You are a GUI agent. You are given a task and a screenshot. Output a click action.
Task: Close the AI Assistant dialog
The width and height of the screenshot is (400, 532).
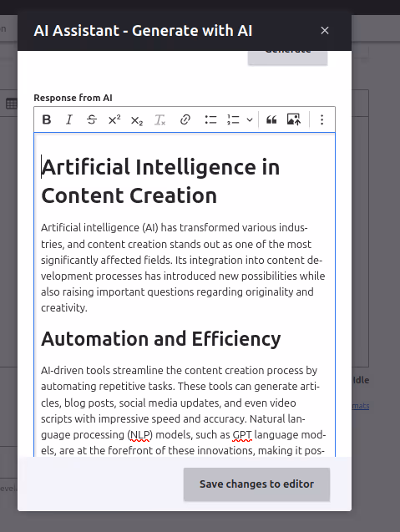click(x=325, y=31)
